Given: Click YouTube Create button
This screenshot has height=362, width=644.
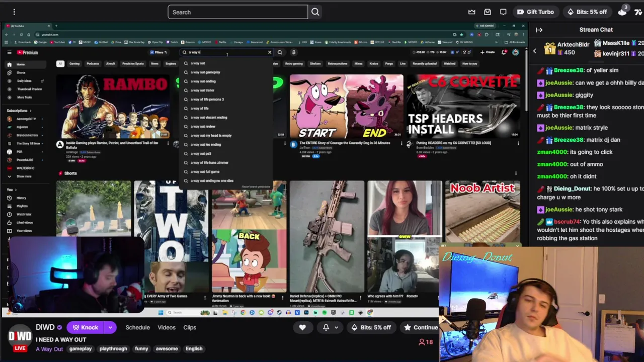Looking at the screenshot, I should coord(488,52).
